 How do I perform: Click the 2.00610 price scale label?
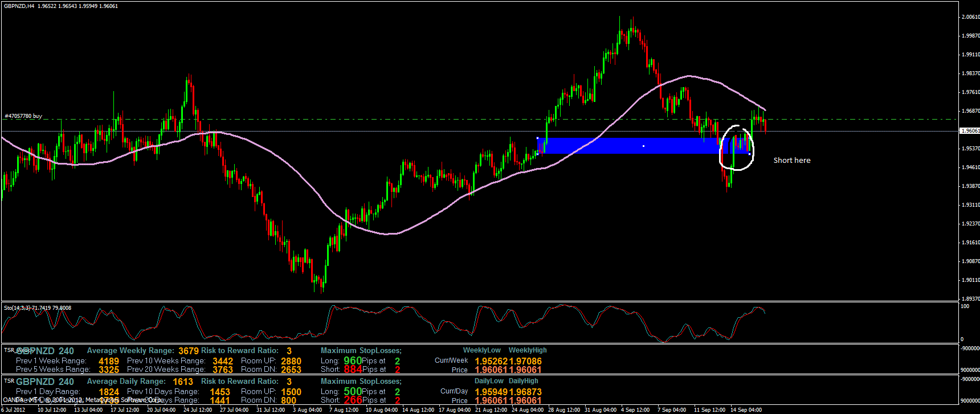(x=970, y=17)
